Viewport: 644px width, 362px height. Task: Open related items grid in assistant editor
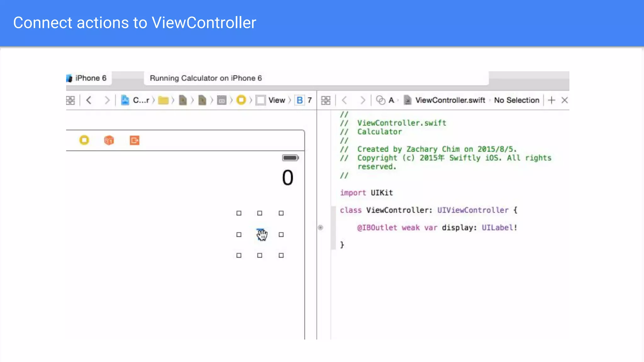tap(326, 100)
